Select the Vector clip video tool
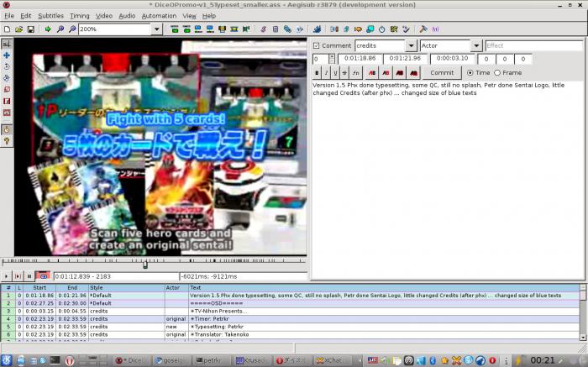Screen dimensions: 588x367 click(7, 113)
